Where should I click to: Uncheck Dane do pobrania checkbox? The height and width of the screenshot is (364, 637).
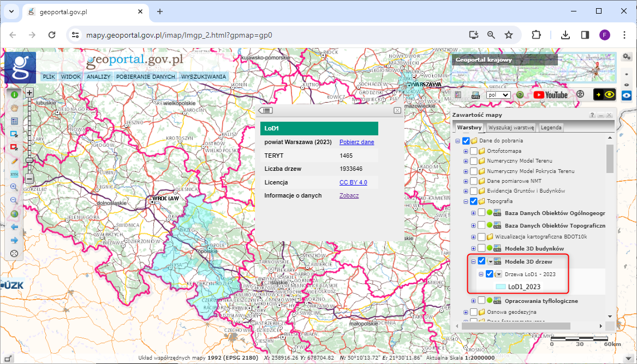[466, 141]
